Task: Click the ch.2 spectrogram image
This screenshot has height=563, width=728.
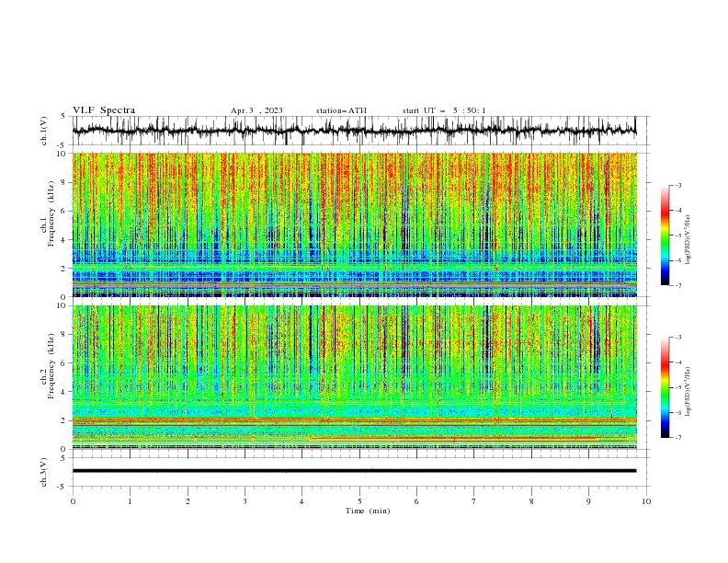Action: pyautogui.click(x=355, y=377)
